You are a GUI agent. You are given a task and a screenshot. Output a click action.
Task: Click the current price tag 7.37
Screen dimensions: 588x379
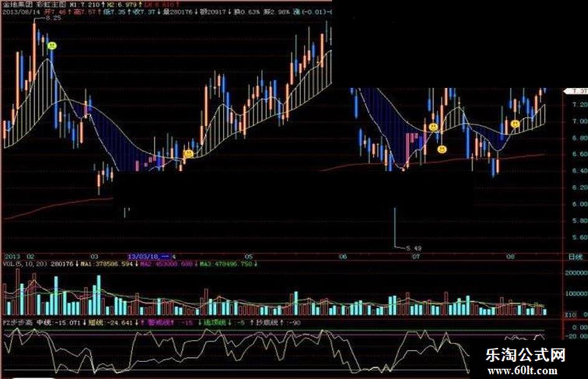click(577, 91)
